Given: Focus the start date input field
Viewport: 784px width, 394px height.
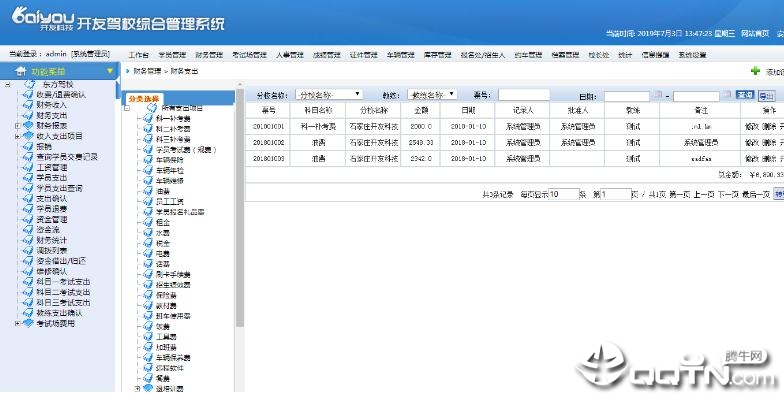Looking at the screenshot, I should tap(627, 96).
